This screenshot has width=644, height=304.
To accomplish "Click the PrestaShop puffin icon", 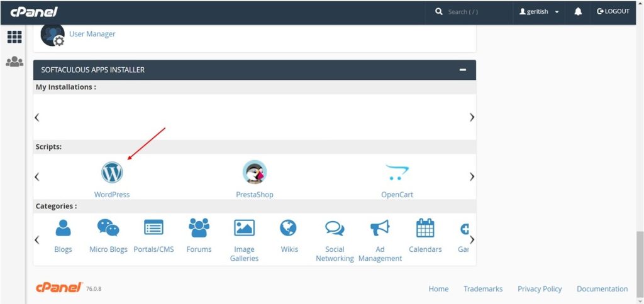I will coord(255,172).
